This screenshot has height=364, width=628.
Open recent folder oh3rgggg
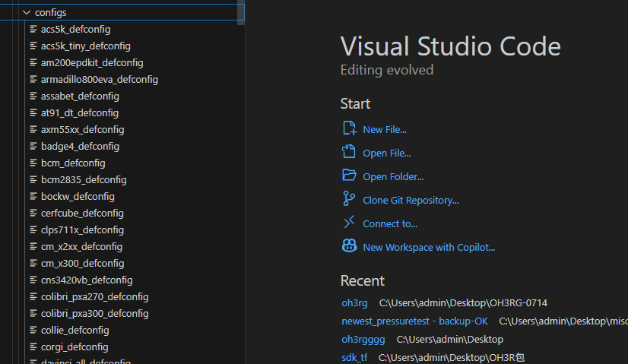point(363,340)
